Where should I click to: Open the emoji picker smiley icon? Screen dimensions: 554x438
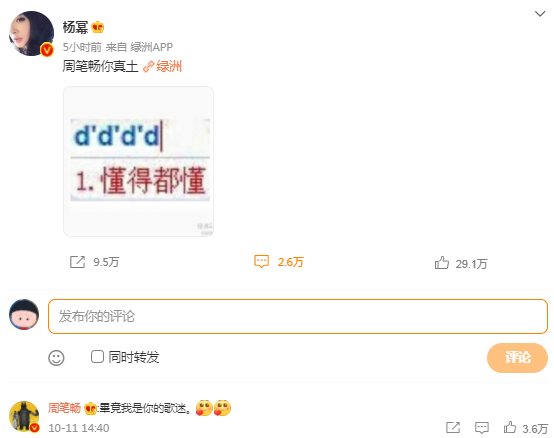point(56,358)
